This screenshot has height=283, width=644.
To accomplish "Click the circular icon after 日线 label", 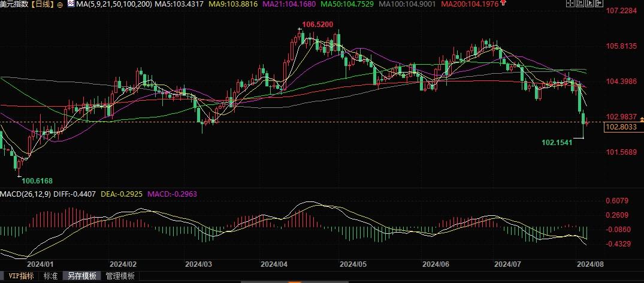I will [x=60, y=5].
